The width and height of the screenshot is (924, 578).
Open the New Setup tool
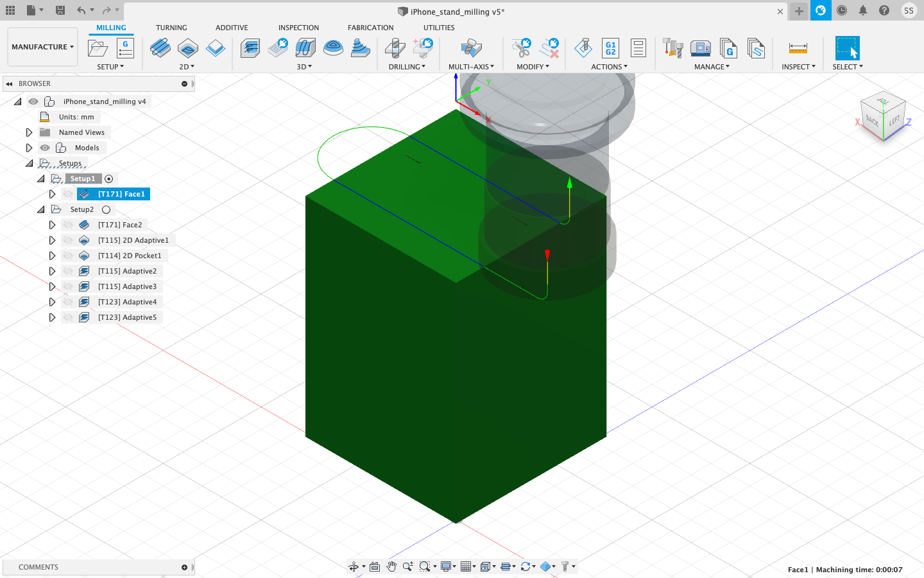pos(98,48)
